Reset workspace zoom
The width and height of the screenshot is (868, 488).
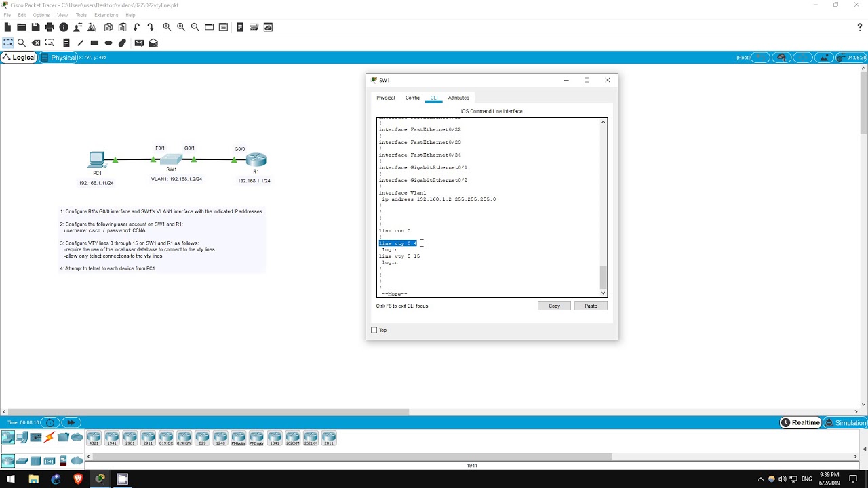point(181,27)
